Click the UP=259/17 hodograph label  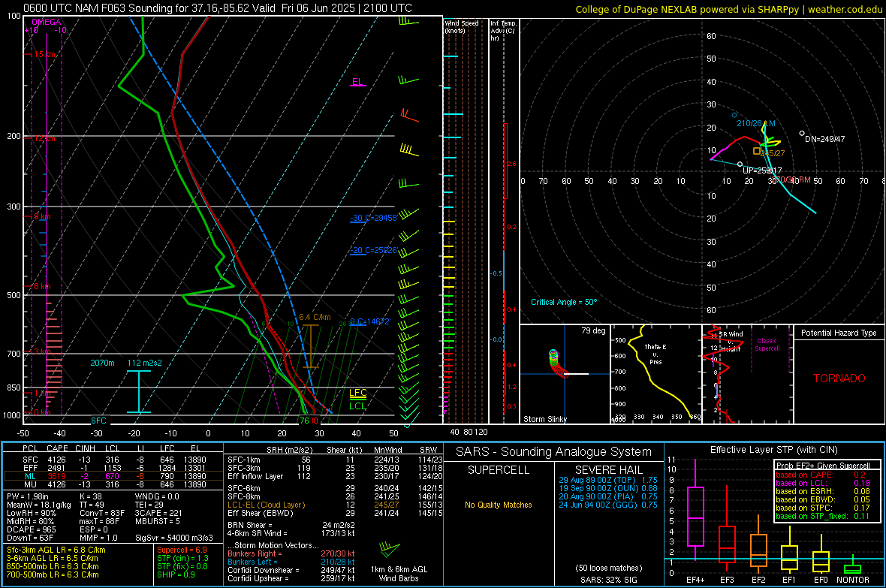coord(762,170)
